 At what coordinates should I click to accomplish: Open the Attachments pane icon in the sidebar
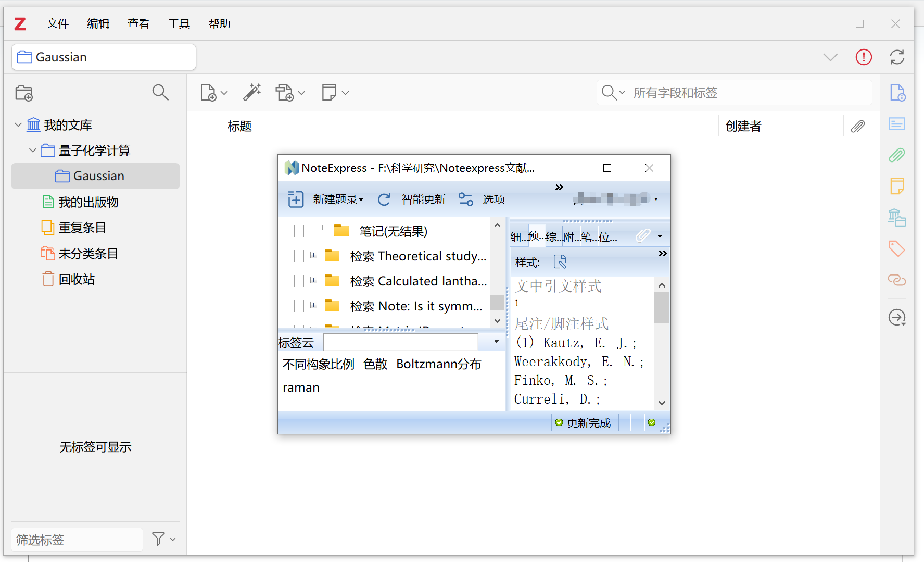pos(897,155)
